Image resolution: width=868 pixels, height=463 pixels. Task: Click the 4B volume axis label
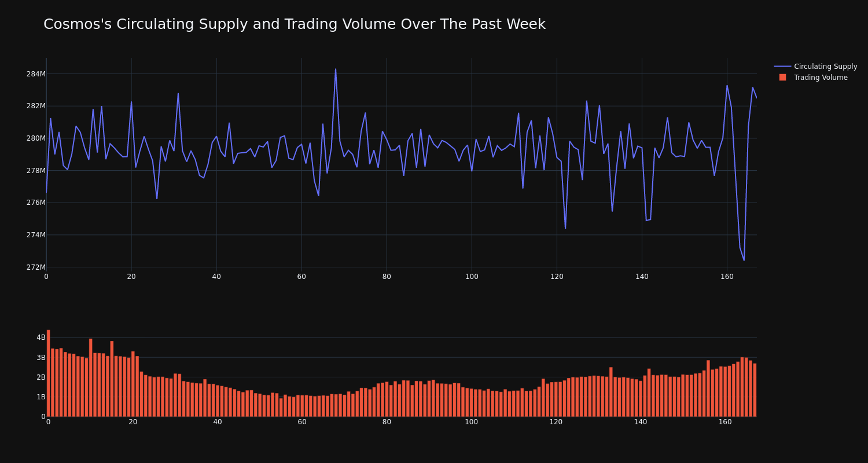pos(41,337)
